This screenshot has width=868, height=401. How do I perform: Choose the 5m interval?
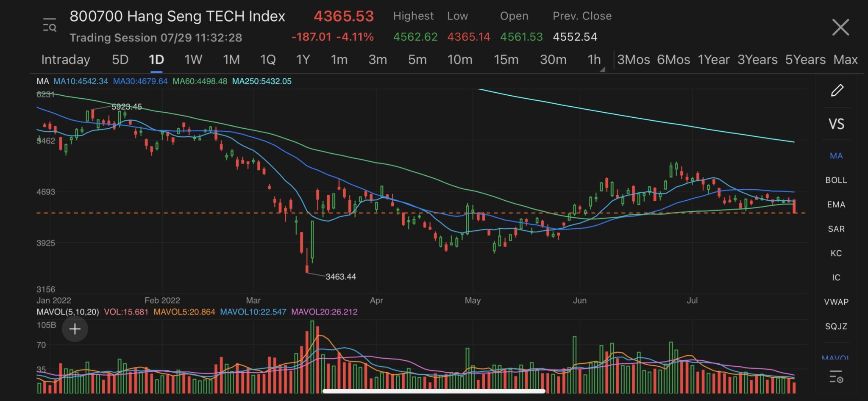coord(417,60)
